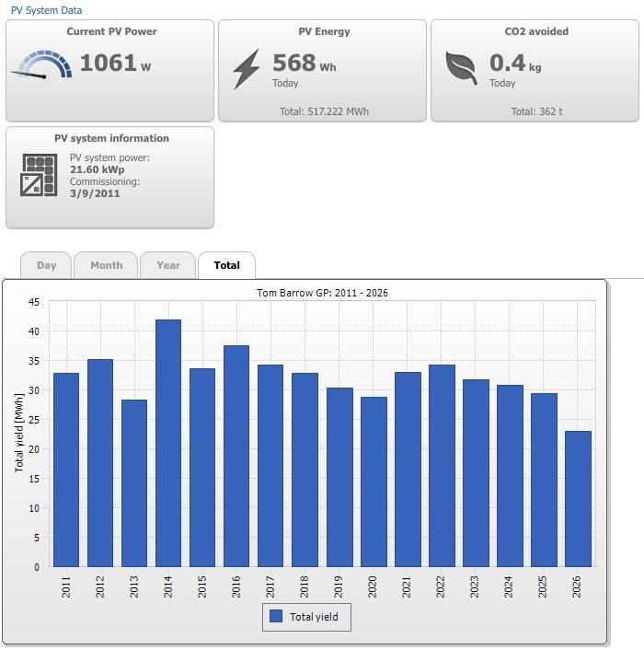
Task: Click the 2011 yield bar
Action: coord(66,470)
